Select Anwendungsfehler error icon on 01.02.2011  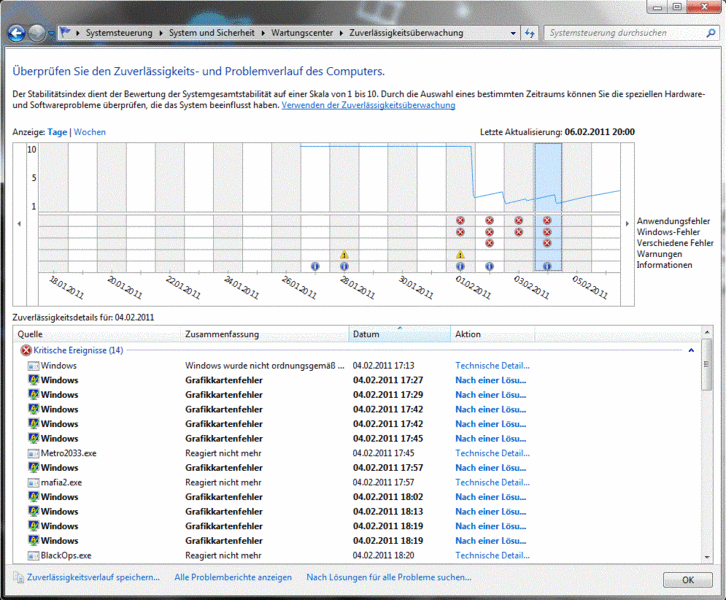click(460, 220)
